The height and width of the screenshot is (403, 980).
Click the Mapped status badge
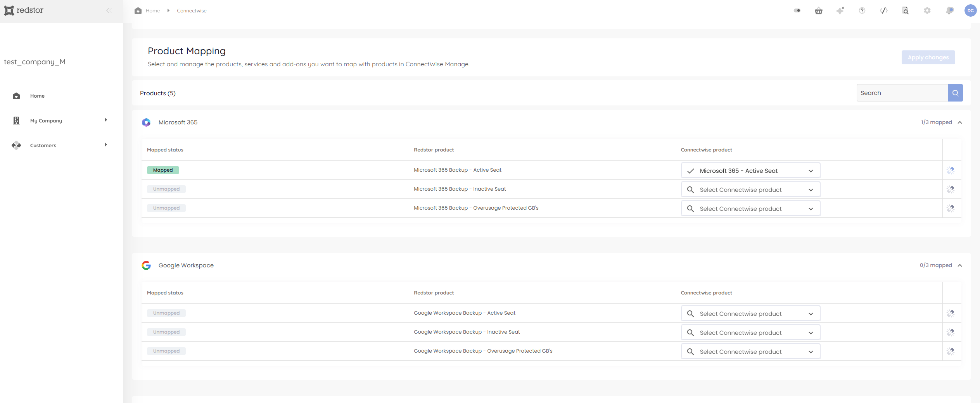coord(163,170)
